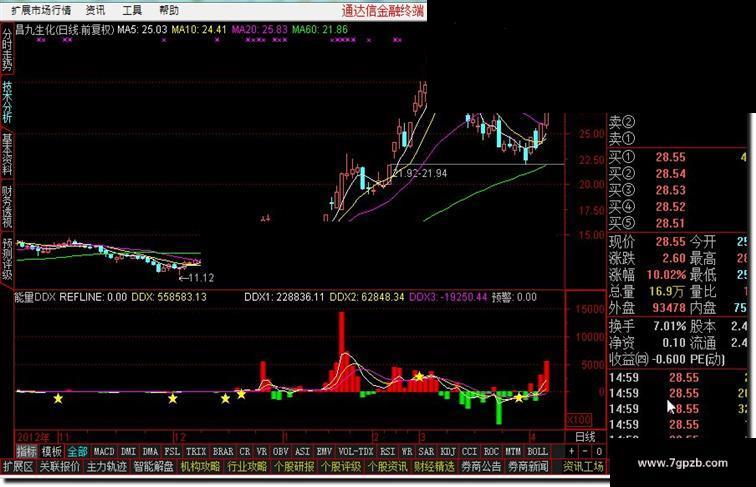Open the 券商公告 tab

481,467
